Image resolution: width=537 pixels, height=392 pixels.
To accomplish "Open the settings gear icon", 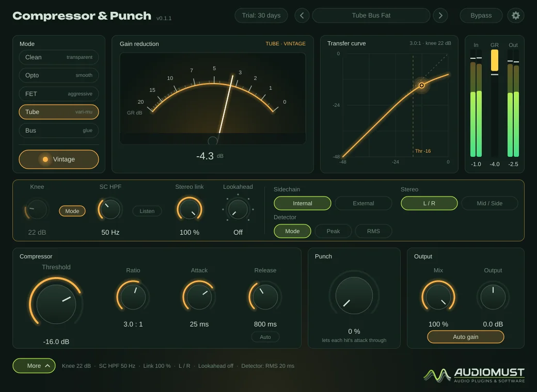I will click(x=515, y=15).
